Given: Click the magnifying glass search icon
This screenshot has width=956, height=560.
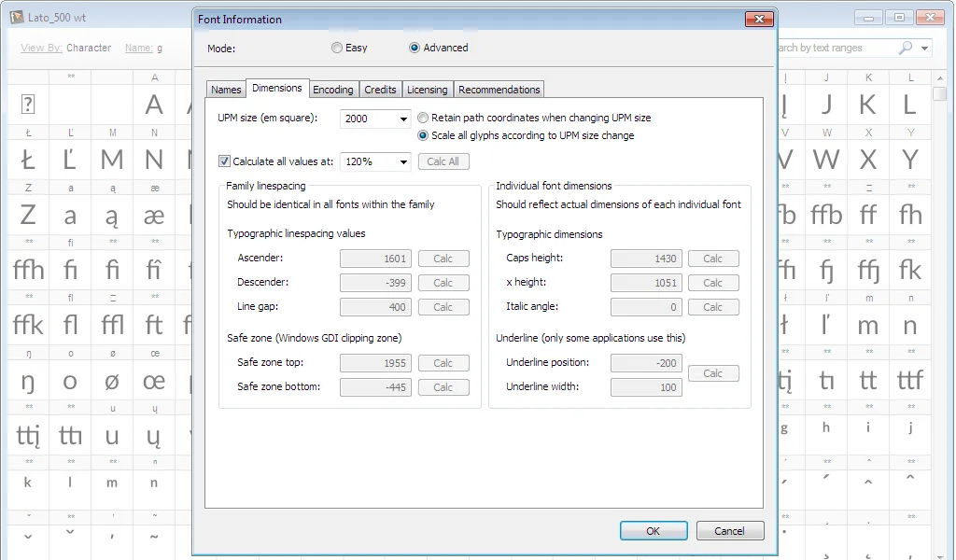Looking at the screenshot, I should pyautogui.click(x=904, y=47).
